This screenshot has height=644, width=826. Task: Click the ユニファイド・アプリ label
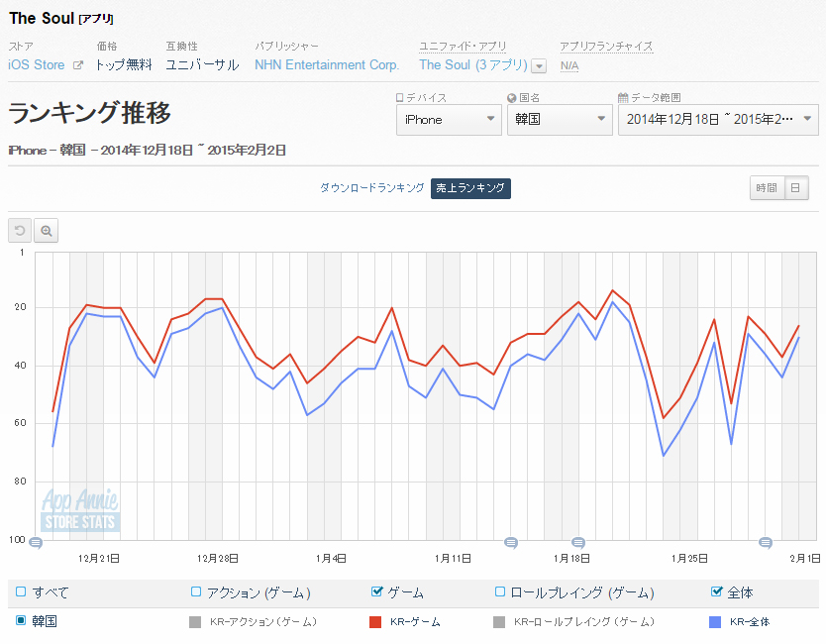(463, 47)
